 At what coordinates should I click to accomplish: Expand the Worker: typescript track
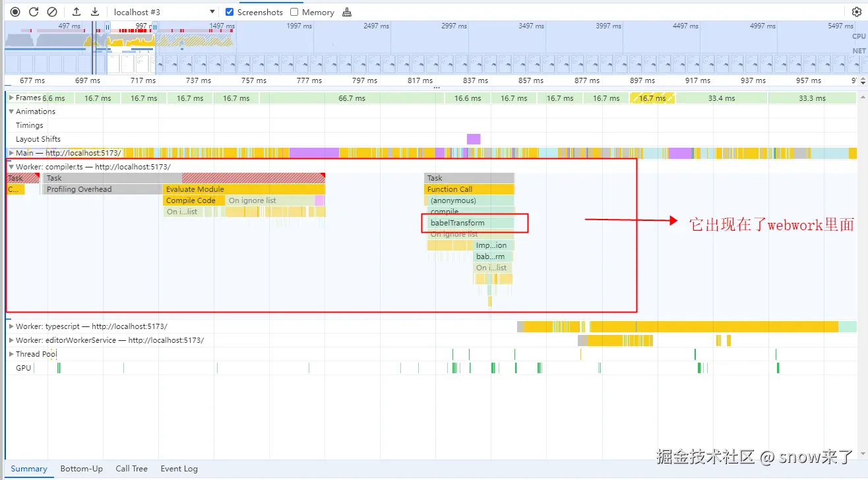11,326
